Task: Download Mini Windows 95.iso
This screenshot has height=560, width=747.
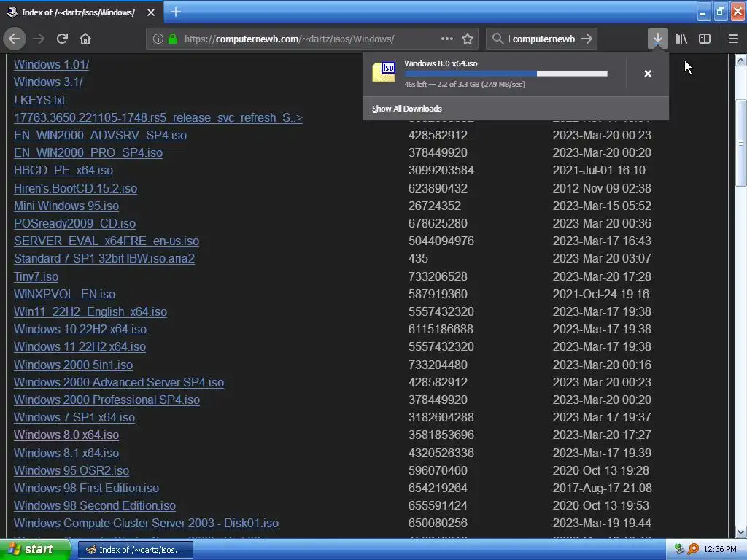Action: pos(66,206)
